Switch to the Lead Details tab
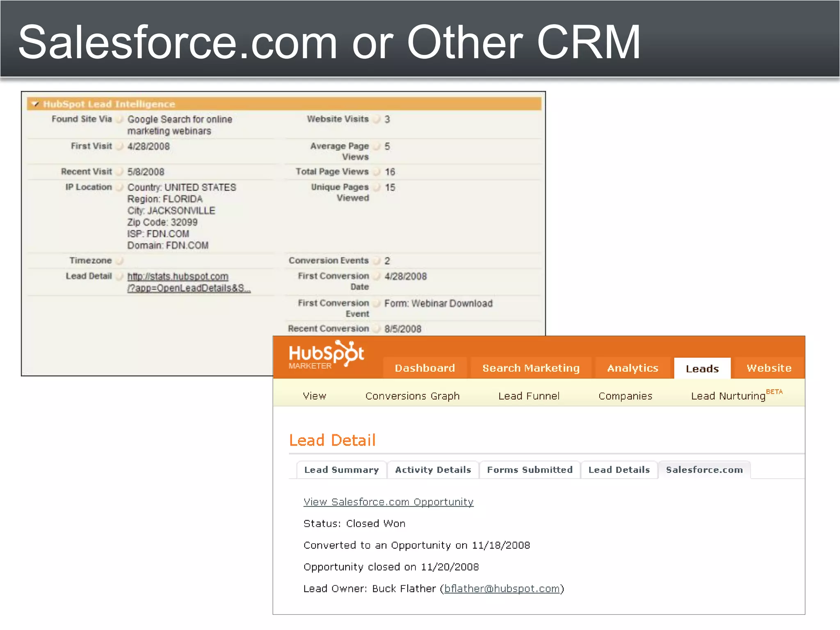This screenshot has width=840, height=630. (x=619, y=470)
